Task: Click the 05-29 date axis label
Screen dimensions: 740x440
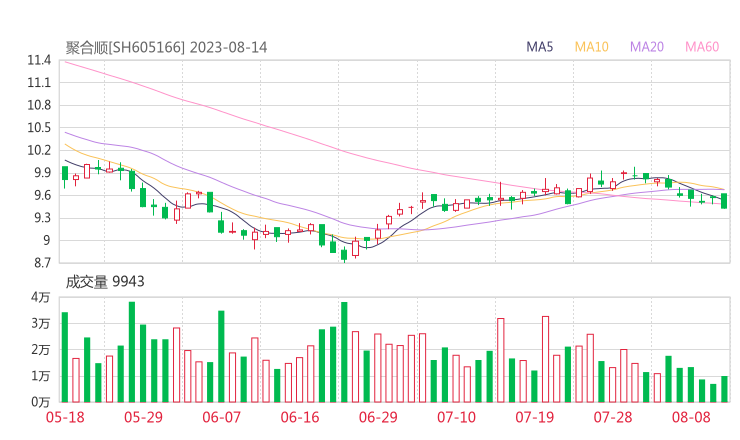Action: [x=143, y=417]
